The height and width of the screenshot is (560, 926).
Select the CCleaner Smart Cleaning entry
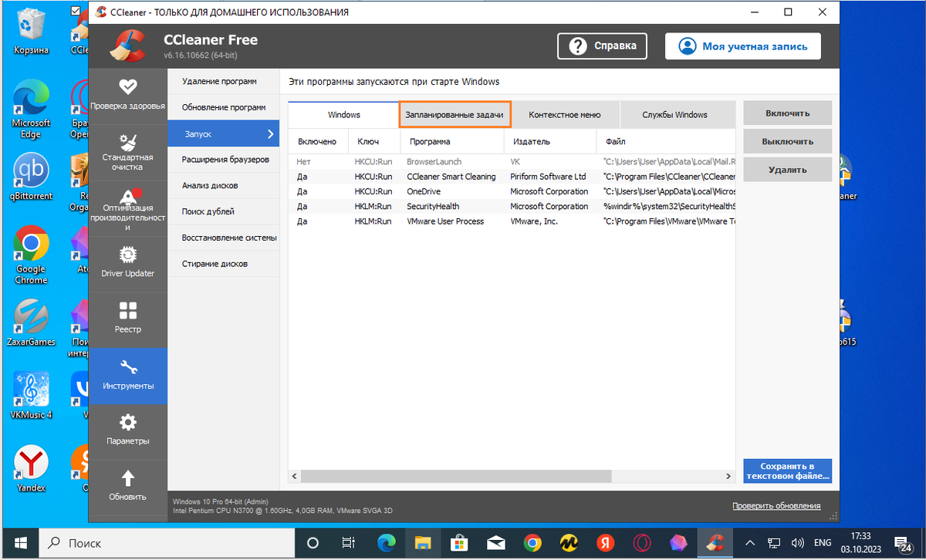[x=512, y=177]
